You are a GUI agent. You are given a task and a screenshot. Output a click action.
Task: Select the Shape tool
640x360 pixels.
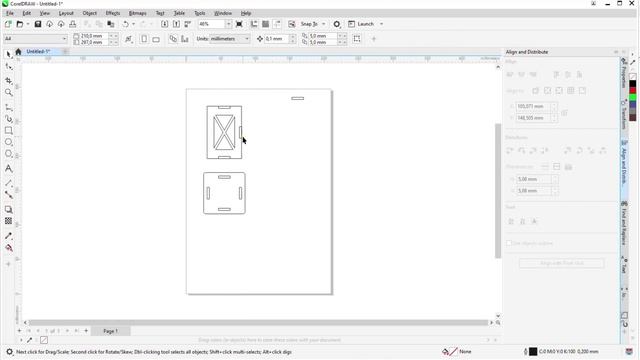click(9, 67)
